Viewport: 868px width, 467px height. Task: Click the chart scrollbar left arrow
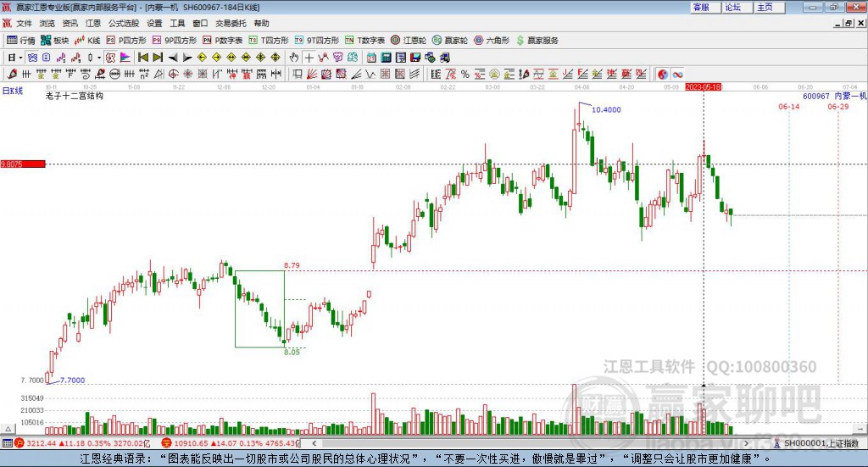click(x=314, y=443)
